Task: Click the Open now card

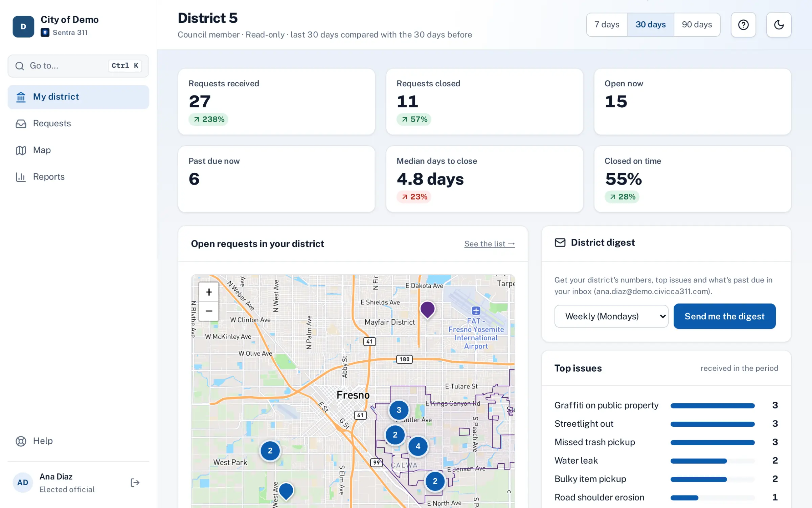Action: point(693,102)
